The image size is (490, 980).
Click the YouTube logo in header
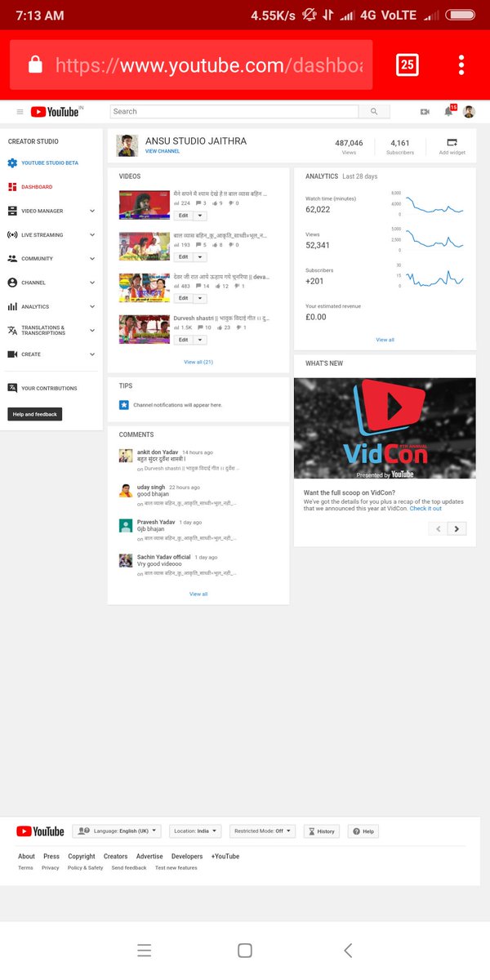point(56,112)
